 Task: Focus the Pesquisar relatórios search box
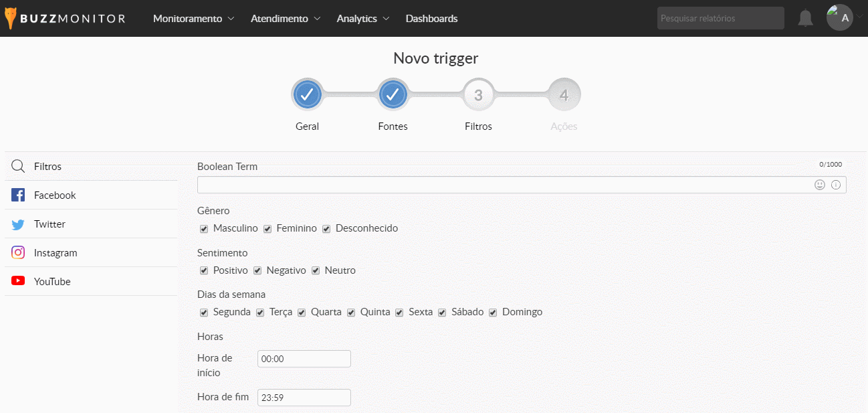(720, 18)
